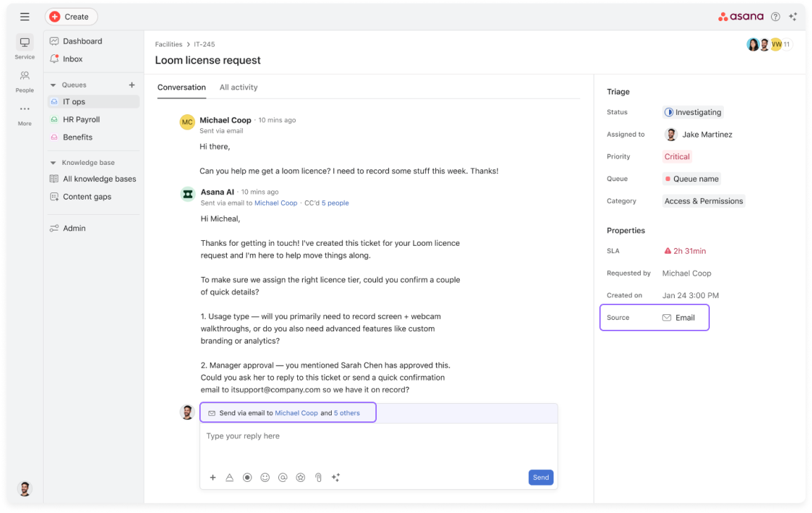This screenshot has width=812, height=513.
Task: Click the Send button
Action: tap(541, 477)
